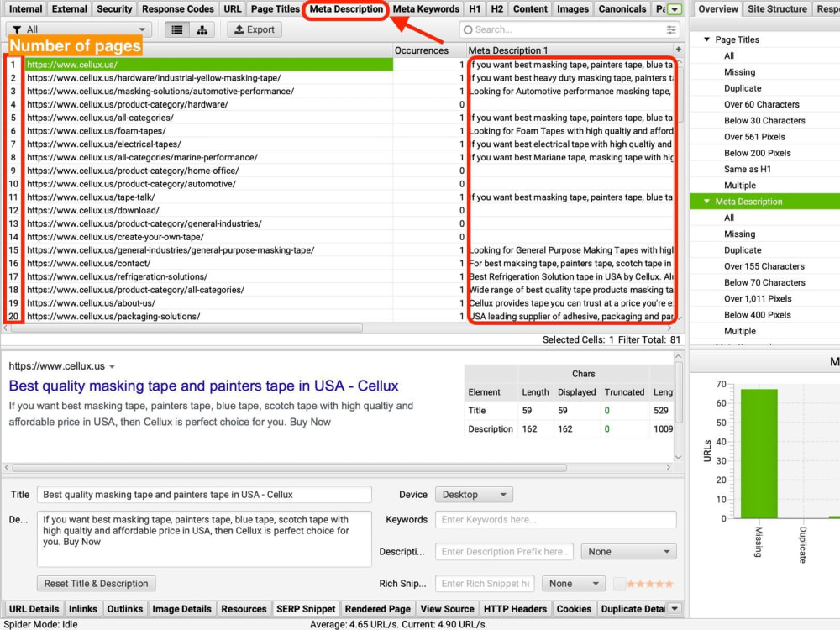
Task: Click the SERP preview horizontal scrollbar
Action: coord(289,468)
